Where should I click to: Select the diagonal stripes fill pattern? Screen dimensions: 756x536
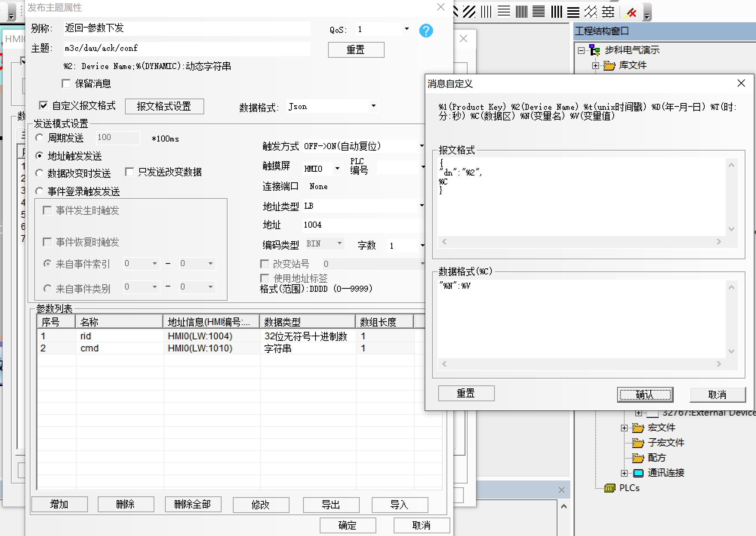pos(469,12)
